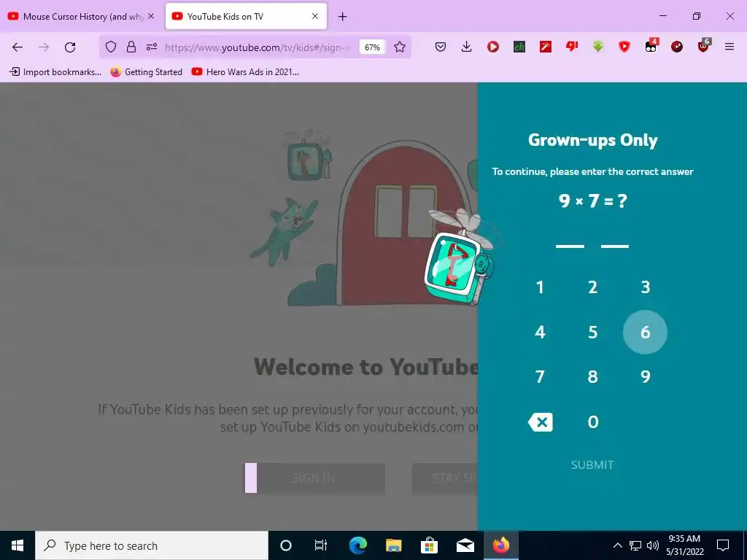Open Microsoft Store from taskbar

pyautogui.click(x=429, y=545)
